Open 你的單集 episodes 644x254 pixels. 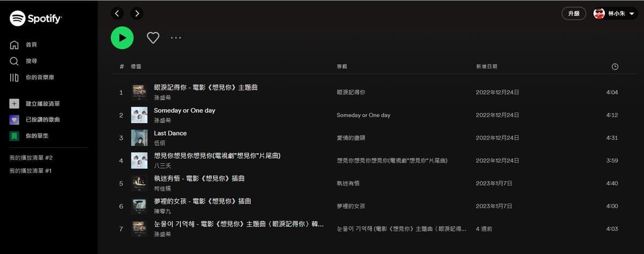click(x=29, y=136)
